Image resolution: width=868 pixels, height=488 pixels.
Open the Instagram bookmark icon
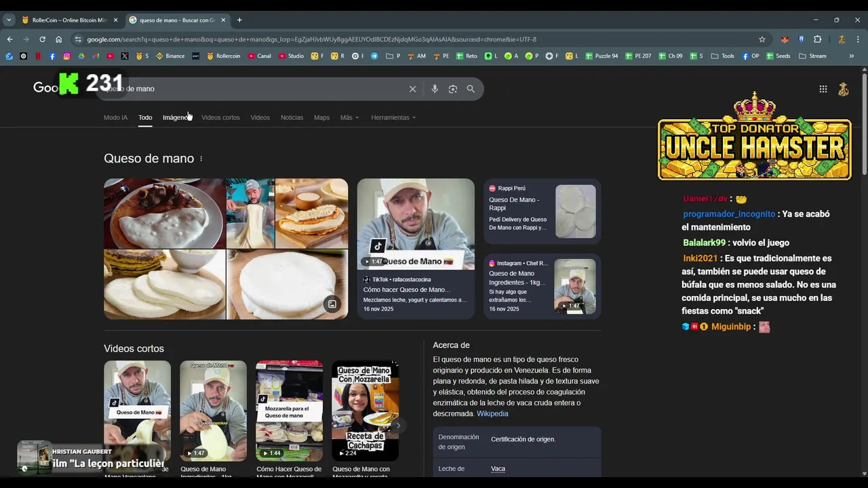pos(66,56)
